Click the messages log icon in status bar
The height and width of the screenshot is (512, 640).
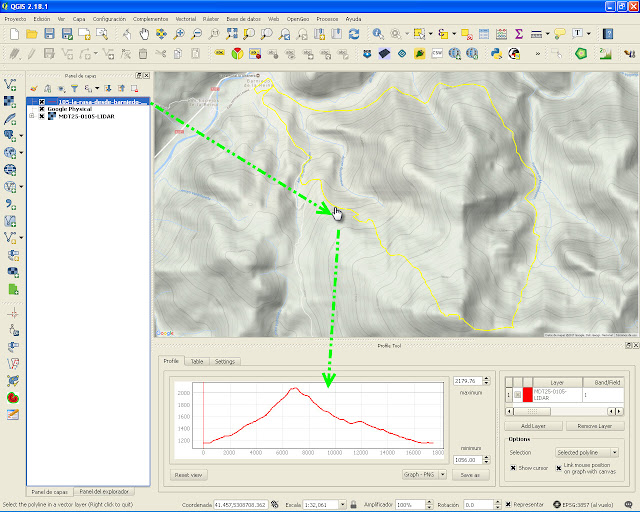click(x=629, y=505)
